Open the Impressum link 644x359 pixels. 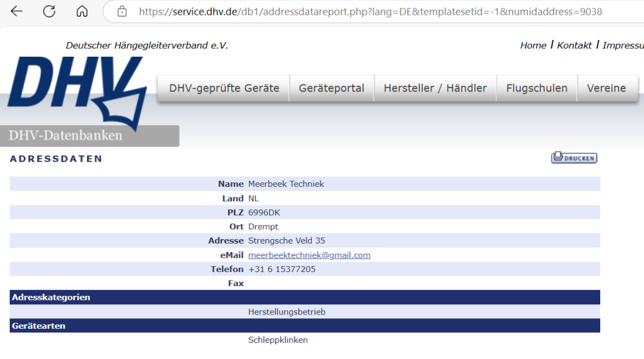tap(623, 45)
